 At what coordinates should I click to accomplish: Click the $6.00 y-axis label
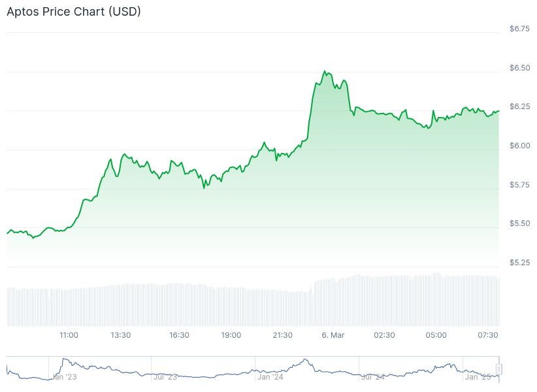coord(519,146)
